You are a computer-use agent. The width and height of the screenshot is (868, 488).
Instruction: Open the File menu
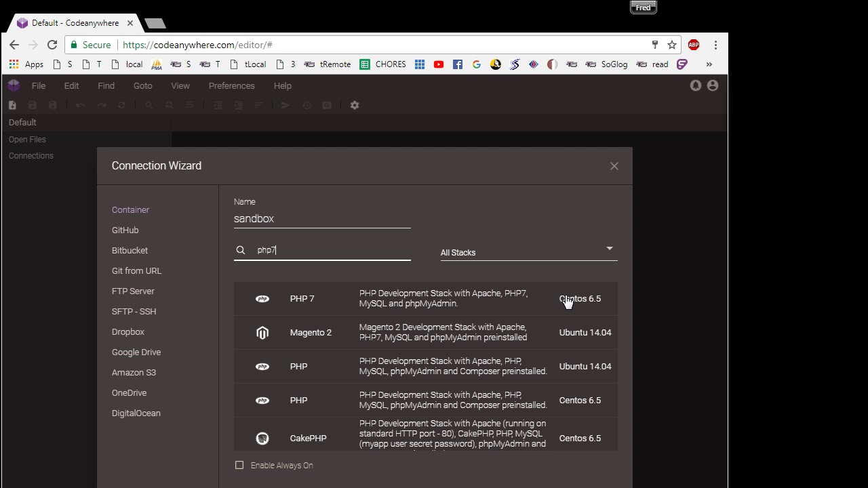pos(39,86)
